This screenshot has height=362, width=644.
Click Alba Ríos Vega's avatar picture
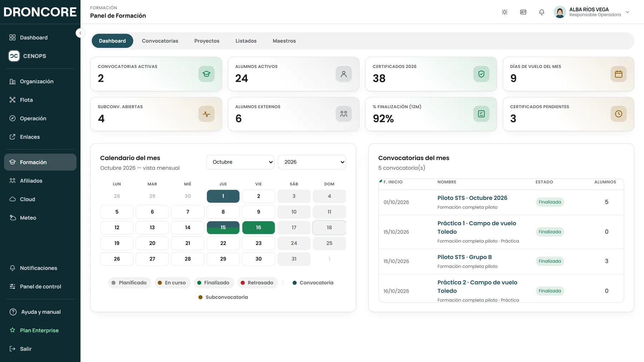(560, 12)
